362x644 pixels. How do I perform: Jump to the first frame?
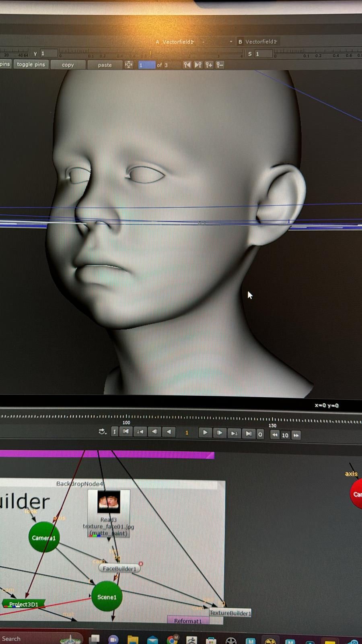[x=126, y=432]
